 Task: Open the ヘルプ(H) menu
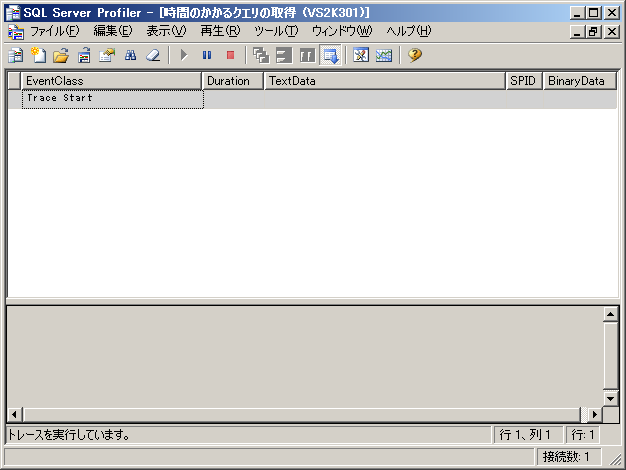[409, 31]
